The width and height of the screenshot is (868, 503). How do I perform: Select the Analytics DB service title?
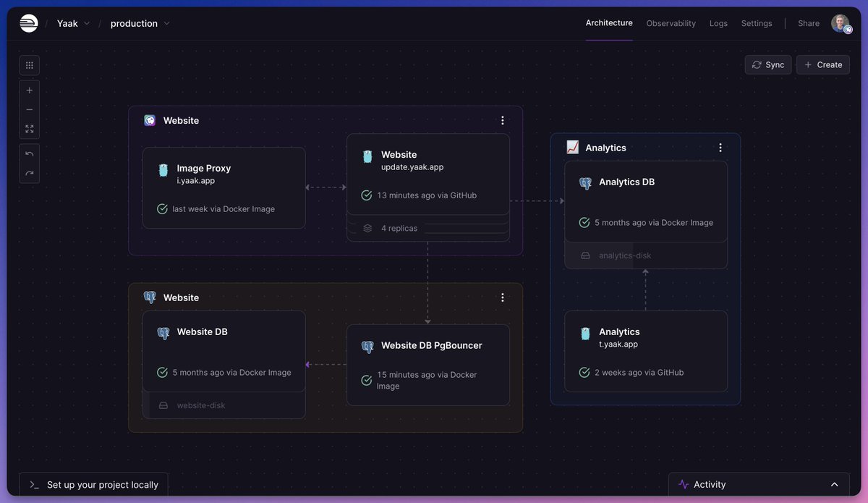(x=627, y=182)
